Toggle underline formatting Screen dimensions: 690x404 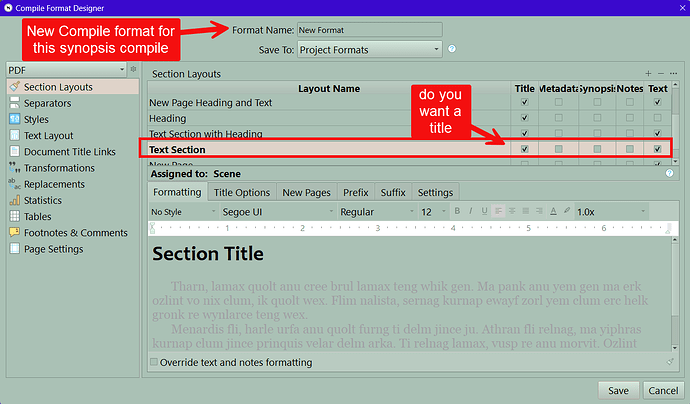[484, 211]
